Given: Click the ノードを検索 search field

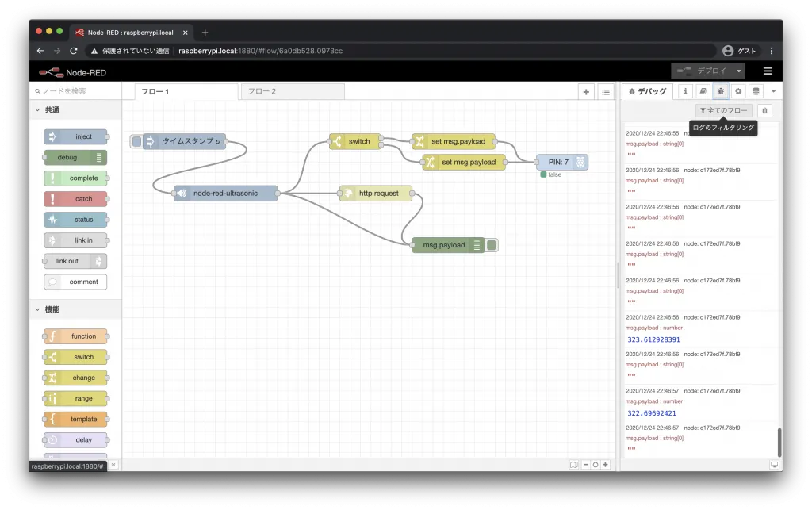Looking at the screenshot, I should point(75,91).
